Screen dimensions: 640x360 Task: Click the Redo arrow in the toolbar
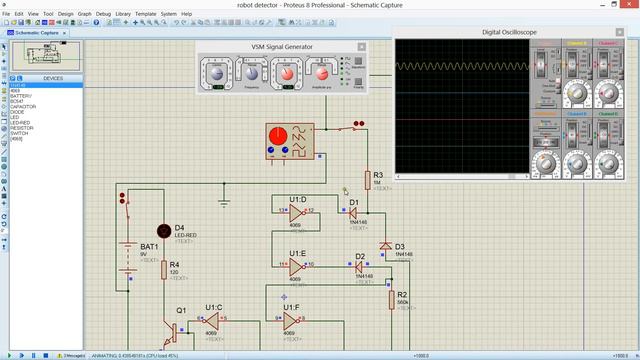click(184, 22)
